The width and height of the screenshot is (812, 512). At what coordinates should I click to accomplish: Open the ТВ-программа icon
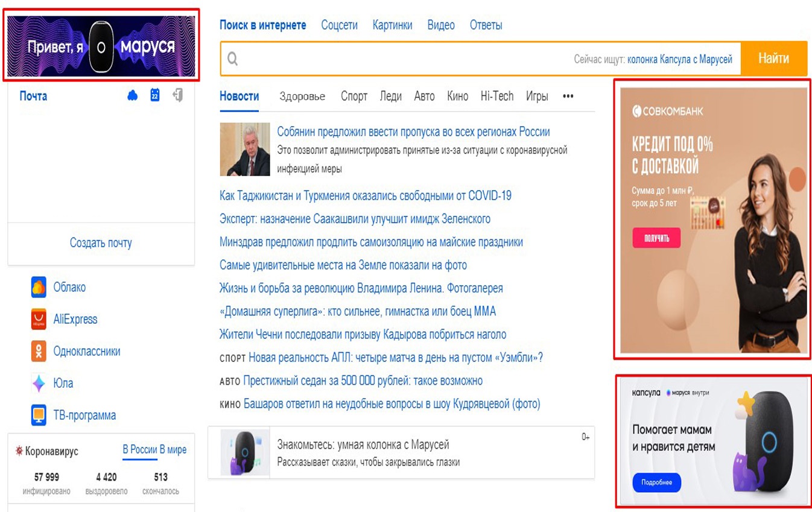(39, 416)
